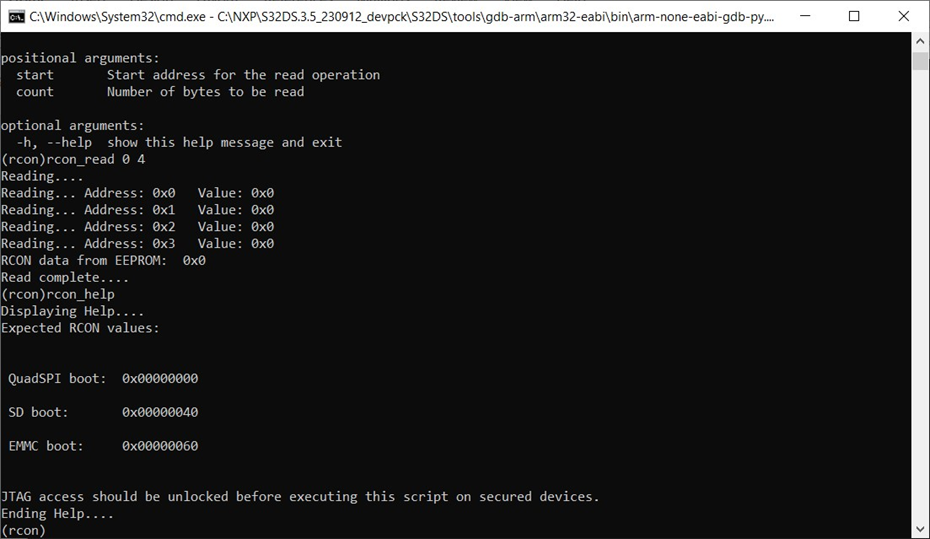Click the window title bar text

pyautogui.click(x=402, y=17)
